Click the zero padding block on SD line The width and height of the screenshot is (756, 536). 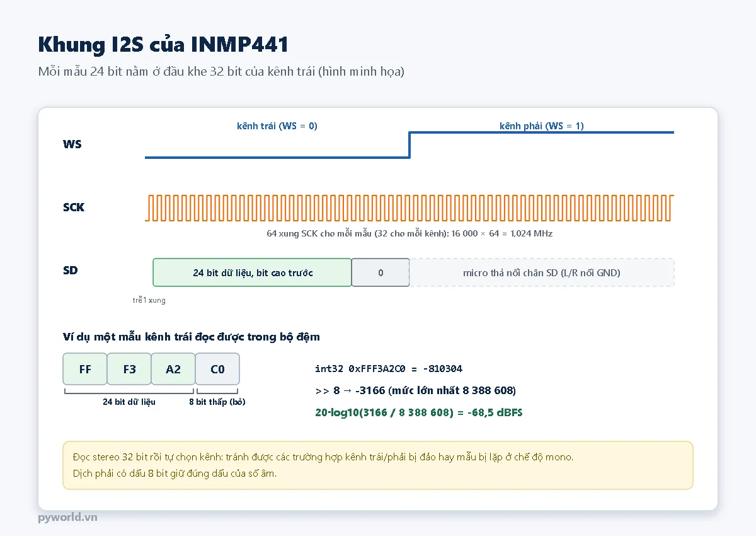[x=381, y=272]
